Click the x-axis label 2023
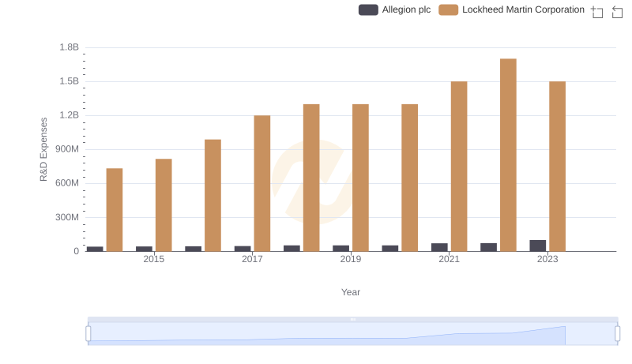This screenshot has height=364, width=632. pos(547,259)
